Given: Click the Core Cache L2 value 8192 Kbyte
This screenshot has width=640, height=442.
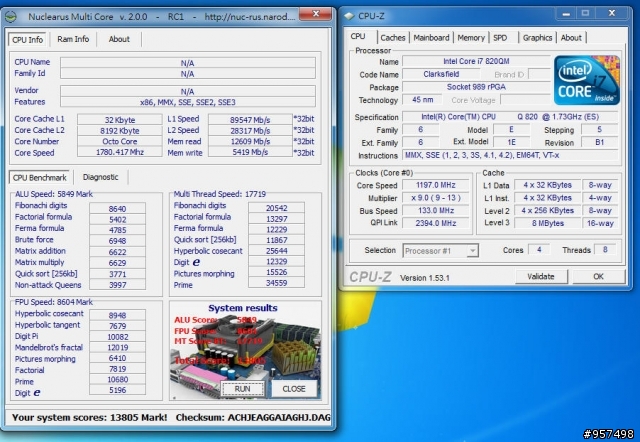Looking at the screenshot, I should coord(120,131).
